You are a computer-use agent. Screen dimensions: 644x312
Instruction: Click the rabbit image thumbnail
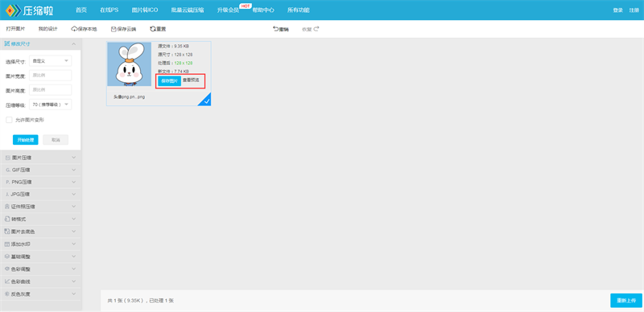(x=130, y=64)
